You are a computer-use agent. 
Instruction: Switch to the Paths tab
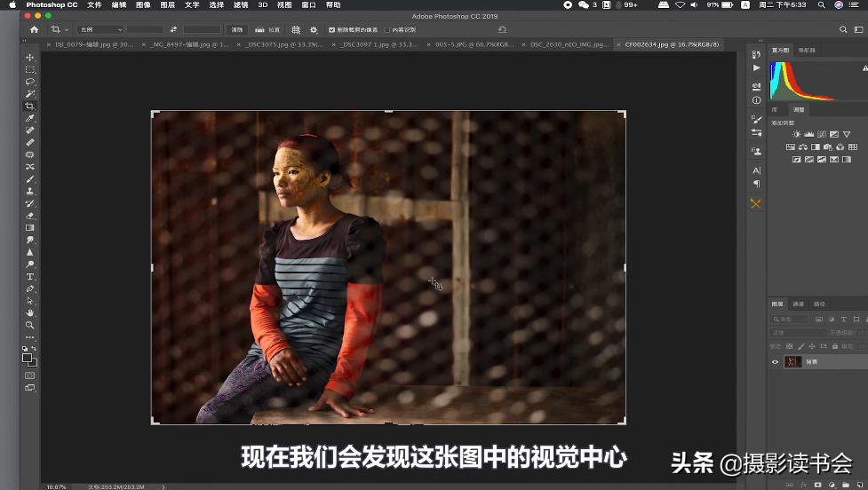point(819,304)
